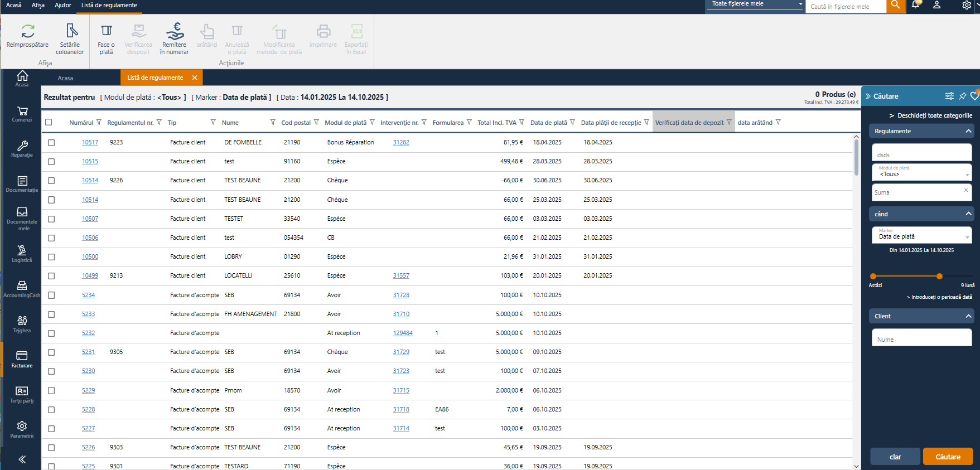Open the Reparație wrench in sidebar
This screenshot has height=470, width=980.
click(22, 149)
